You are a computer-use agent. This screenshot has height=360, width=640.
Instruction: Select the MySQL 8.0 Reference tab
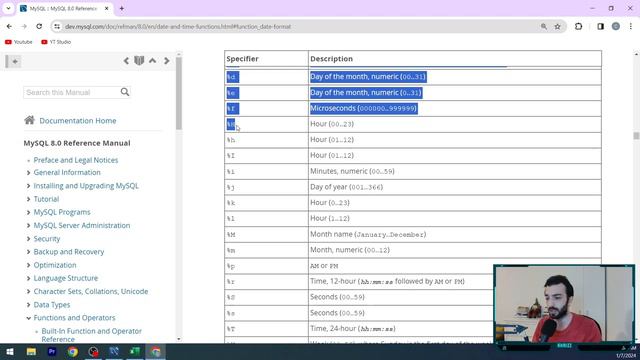click(63, 9)
